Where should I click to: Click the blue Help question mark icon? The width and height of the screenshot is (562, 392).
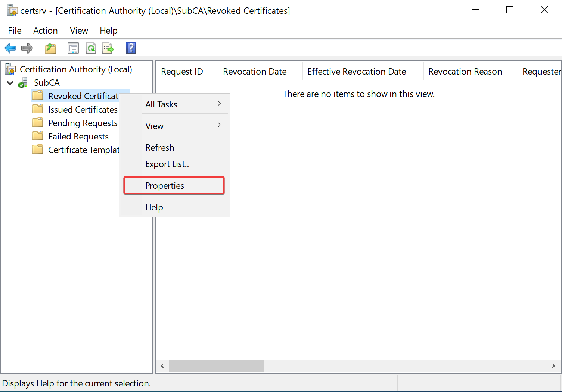[131, 48]
